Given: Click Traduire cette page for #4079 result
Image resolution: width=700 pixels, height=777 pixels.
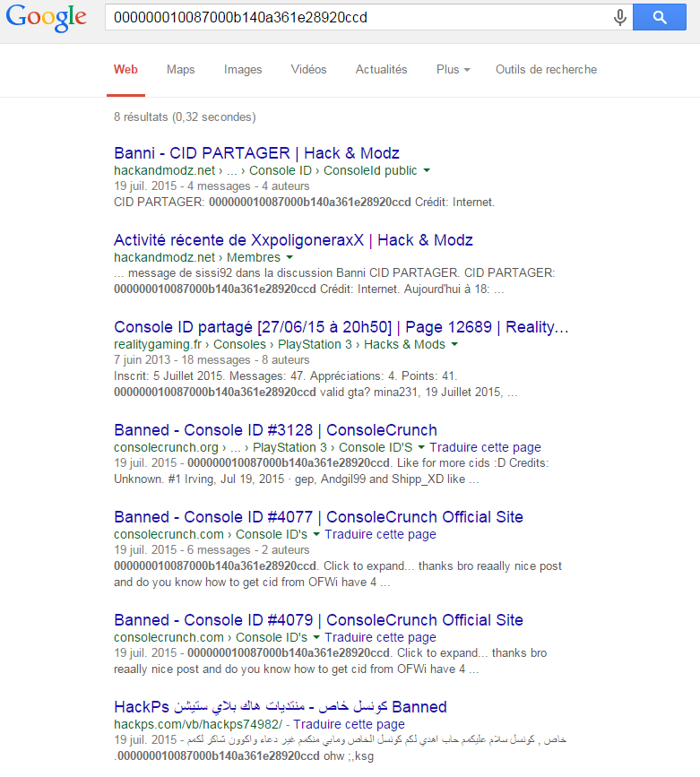Looking at the screenshot, I should click(x=380, y=637).
